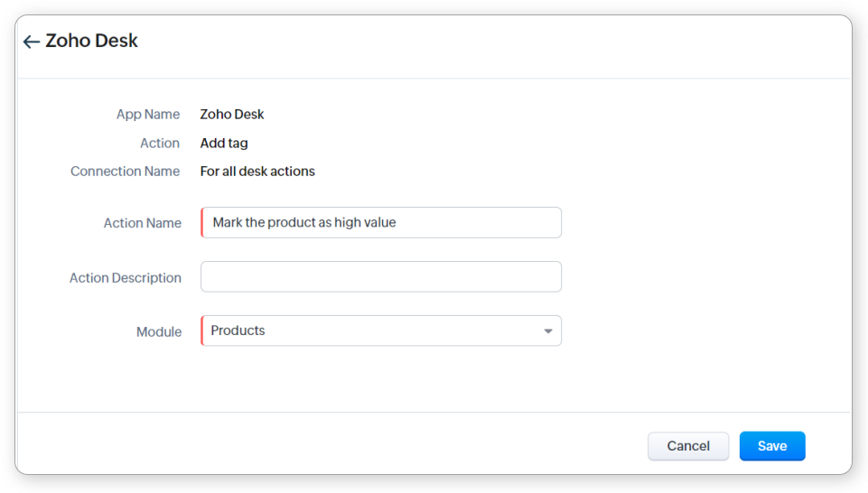
Task: Click the 'Zoho Desk' page heading
Action: click(x=91, y=41)
